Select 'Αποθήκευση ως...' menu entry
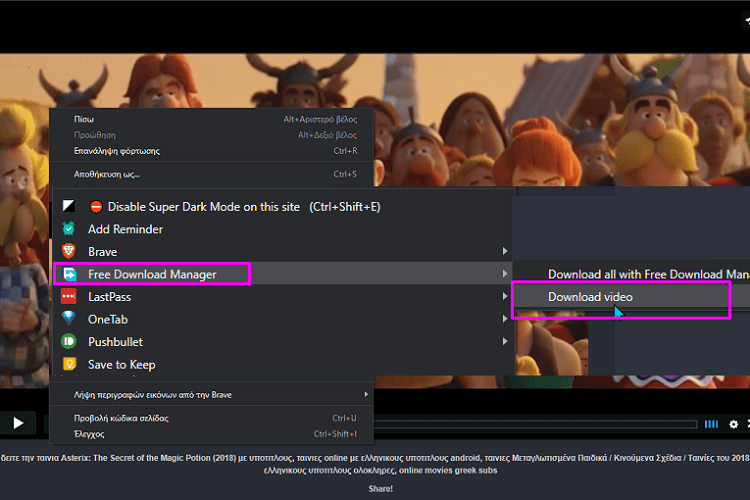 213,174
